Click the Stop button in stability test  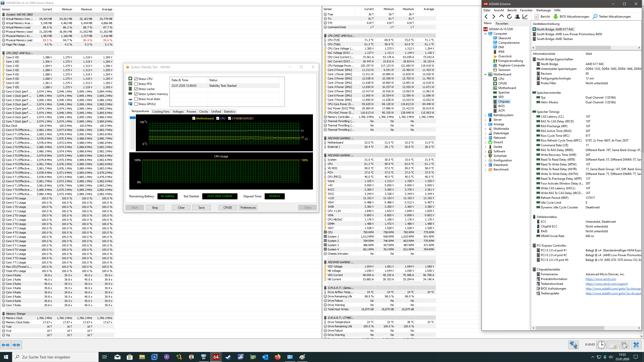tap(155, 208)
